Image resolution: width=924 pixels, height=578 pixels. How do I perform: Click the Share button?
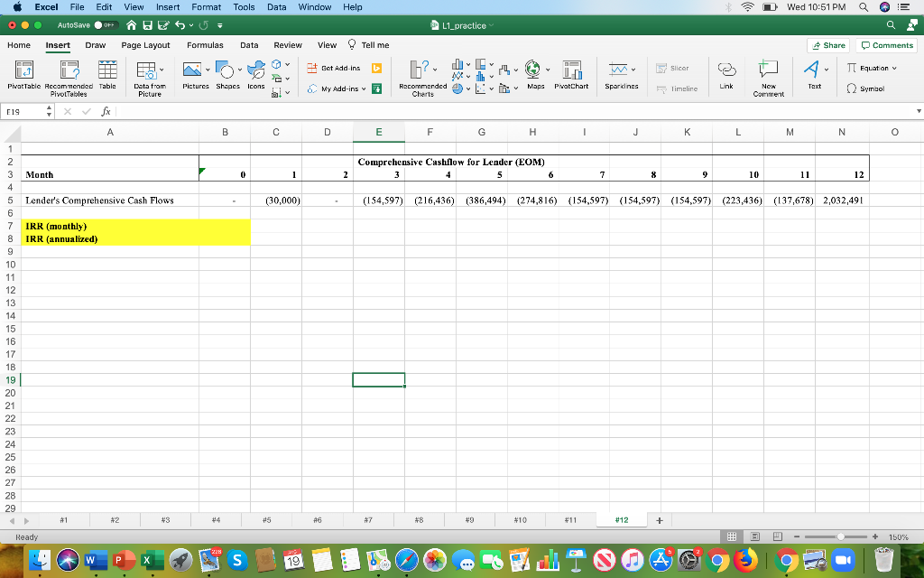click(827, 44)
